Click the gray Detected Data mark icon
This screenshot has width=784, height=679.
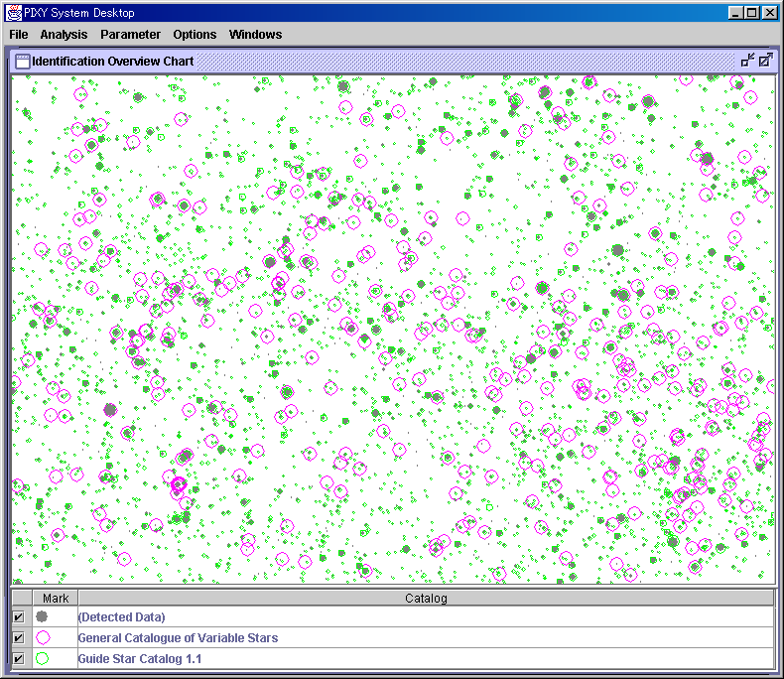click(43, 617)
